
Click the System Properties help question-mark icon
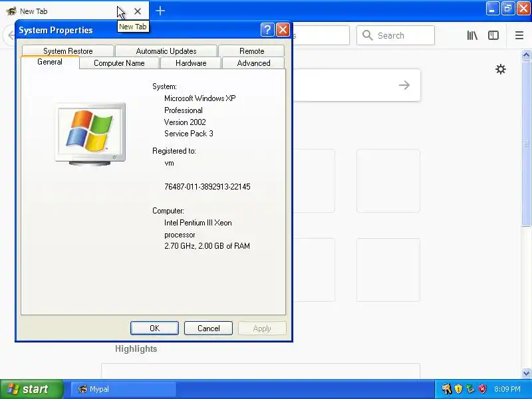(267, 30)
